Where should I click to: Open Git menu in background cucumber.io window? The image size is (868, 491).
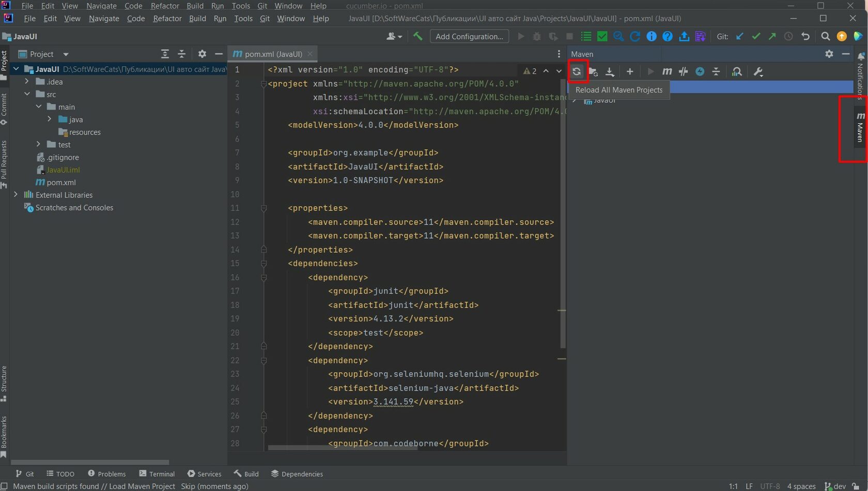(262, 6)
